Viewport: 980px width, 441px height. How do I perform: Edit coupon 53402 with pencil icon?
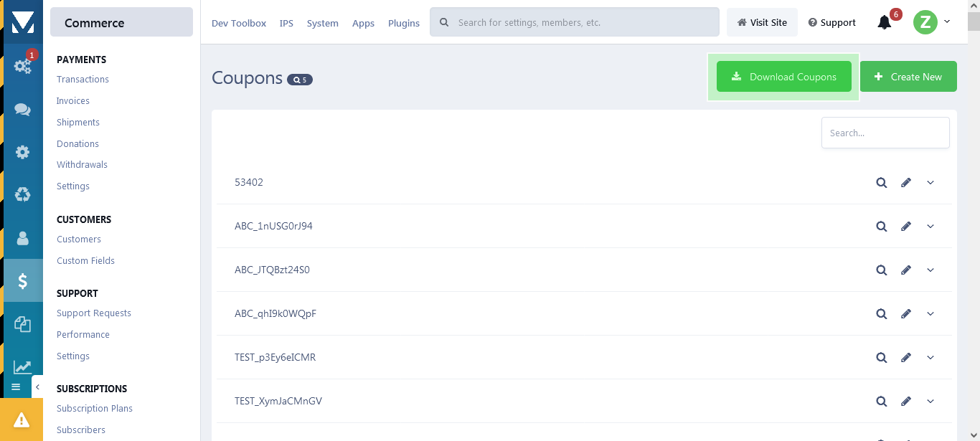[x=906, y=182]
